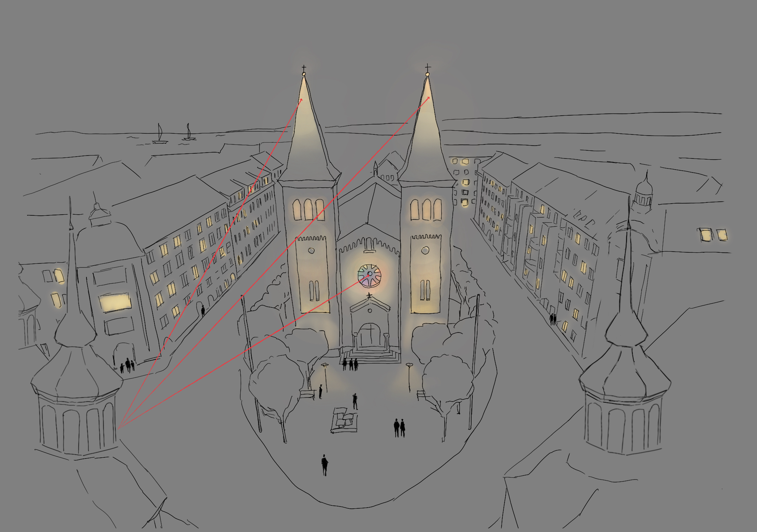Click the triple arched windows of left tower
Screen dimensions: 757x532
[308, 209]
